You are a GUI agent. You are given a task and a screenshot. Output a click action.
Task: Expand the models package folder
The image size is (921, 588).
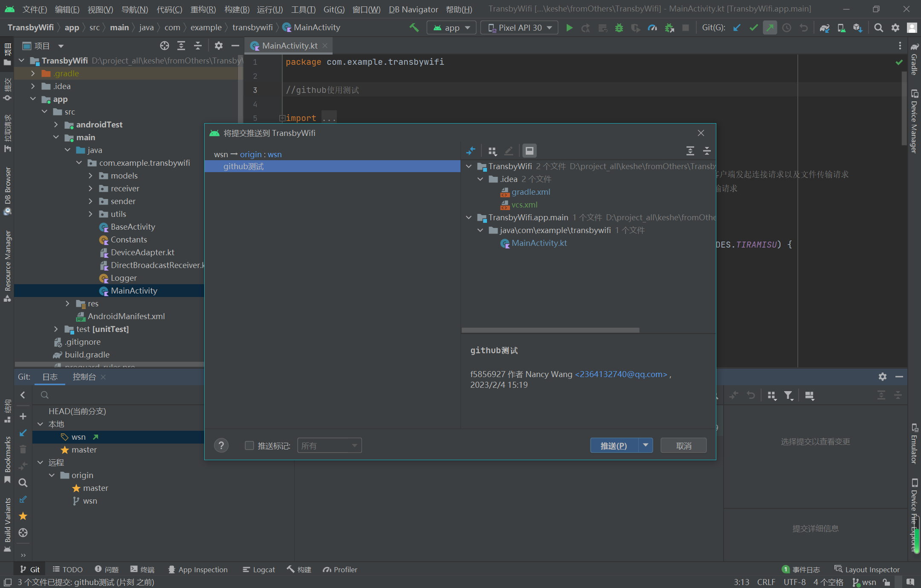click(x=90, y=176)
